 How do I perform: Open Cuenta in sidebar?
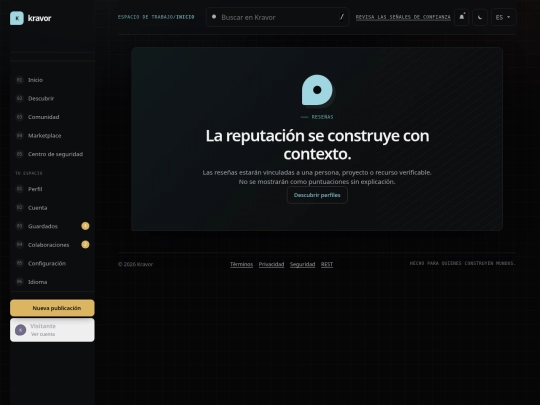[52, 208]
